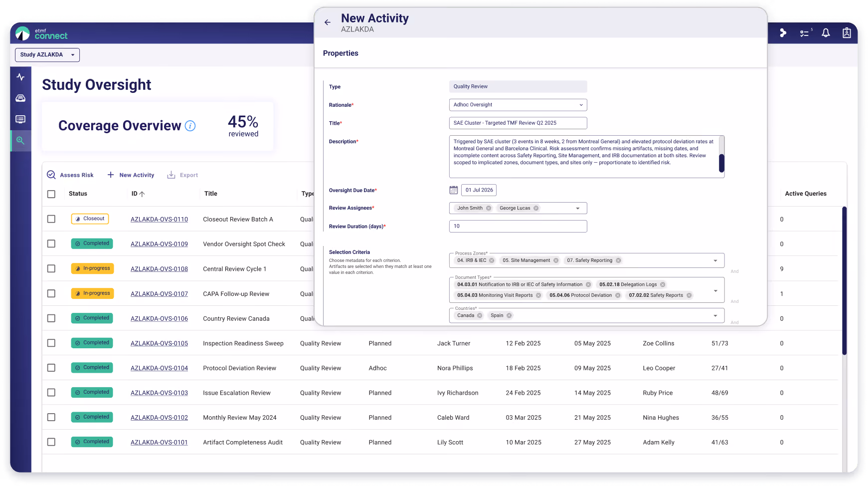Image resolution: width=868 pixels, height=486 pixels.
Task: Open the Rationale dropdown showing Adhoc Oversight
Action: 518,105
